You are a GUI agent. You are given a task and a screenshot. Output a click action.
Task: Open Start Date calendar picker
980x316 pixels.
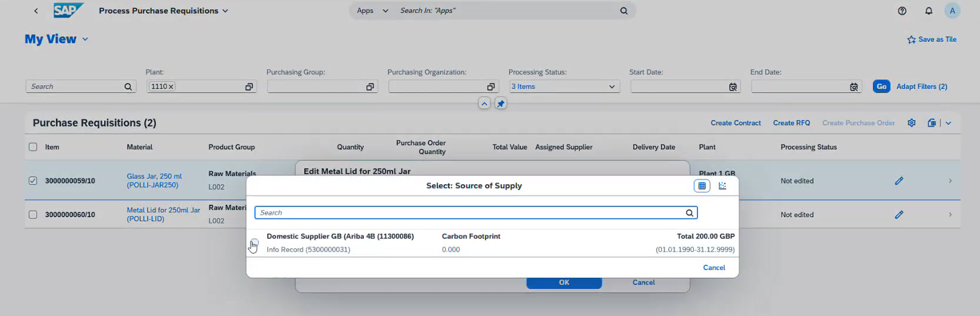pyautogui.click(x=733, y=87)
